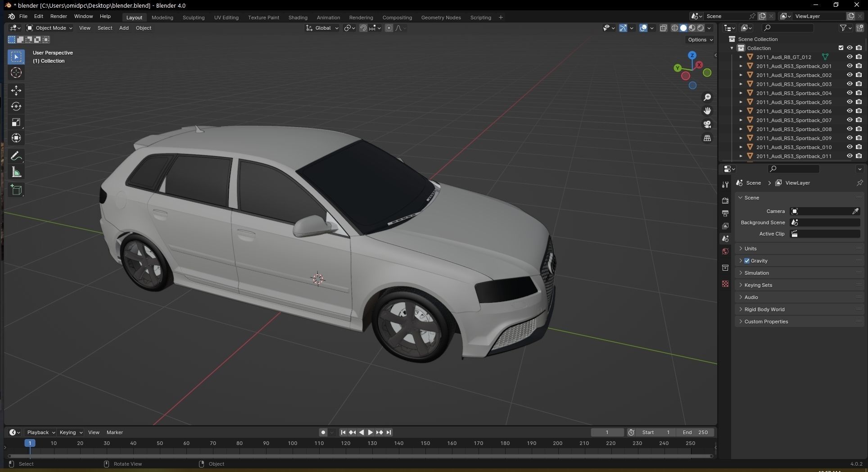Open the Keying popover in timeline
The width and height of the screenshot is (868, 472).
tap(71, 432)
